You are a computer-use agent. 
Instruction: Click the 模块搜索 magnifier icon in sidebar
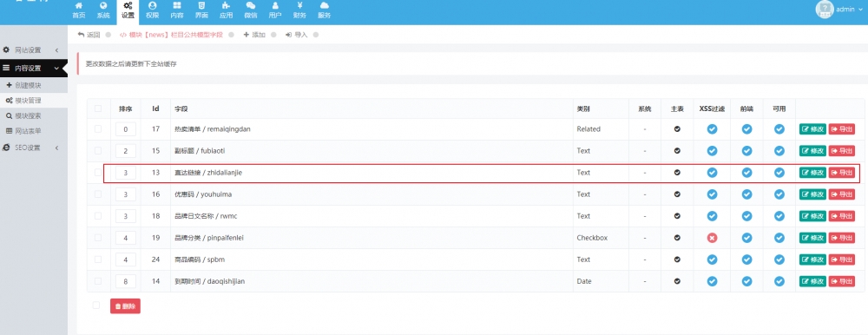pos(9,115)
